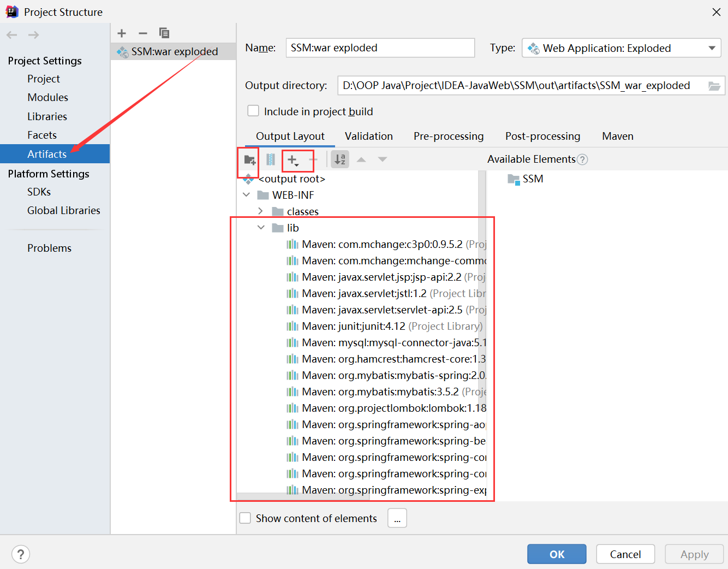
Task: Select Facets in Project Settings
Action: click(42, 135)
